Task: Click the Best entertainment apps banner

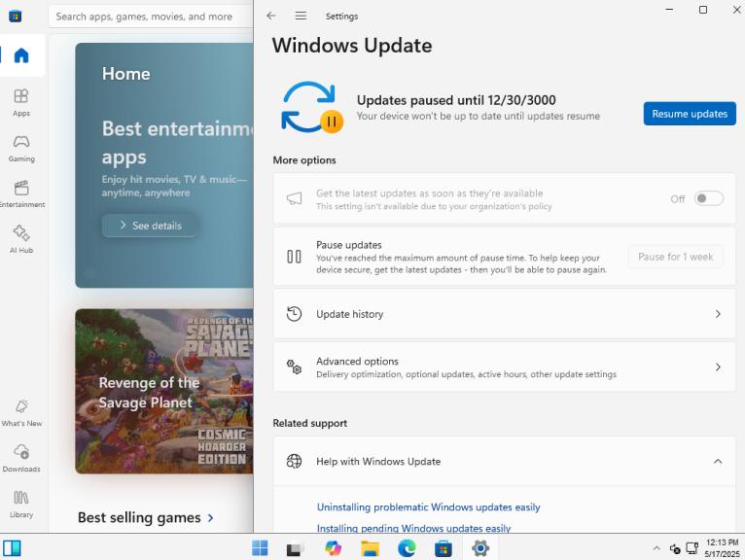Action: point(164,165)
